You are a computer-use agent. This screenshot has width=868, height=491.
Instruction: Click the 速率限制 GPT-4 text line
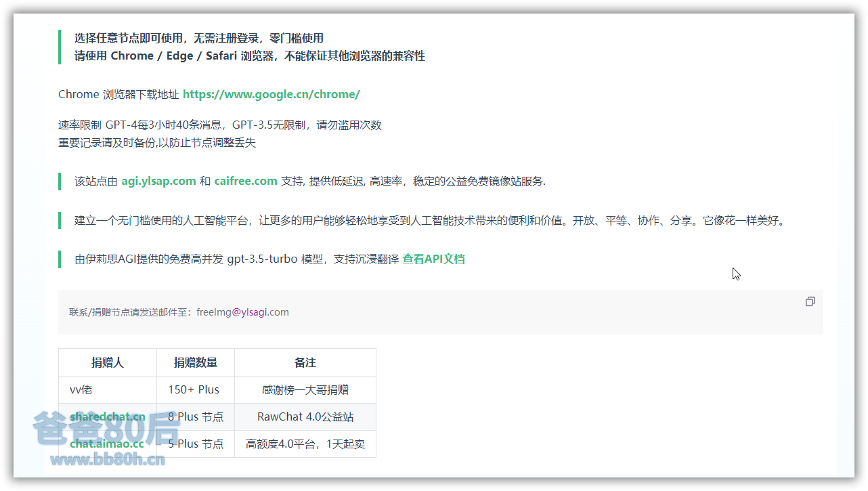point(220,125)
